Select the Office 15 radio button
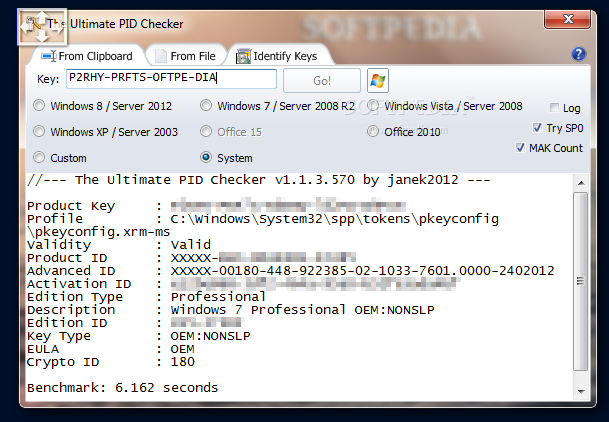This screenshot has height=422, width=609. (x=206, y=132)
